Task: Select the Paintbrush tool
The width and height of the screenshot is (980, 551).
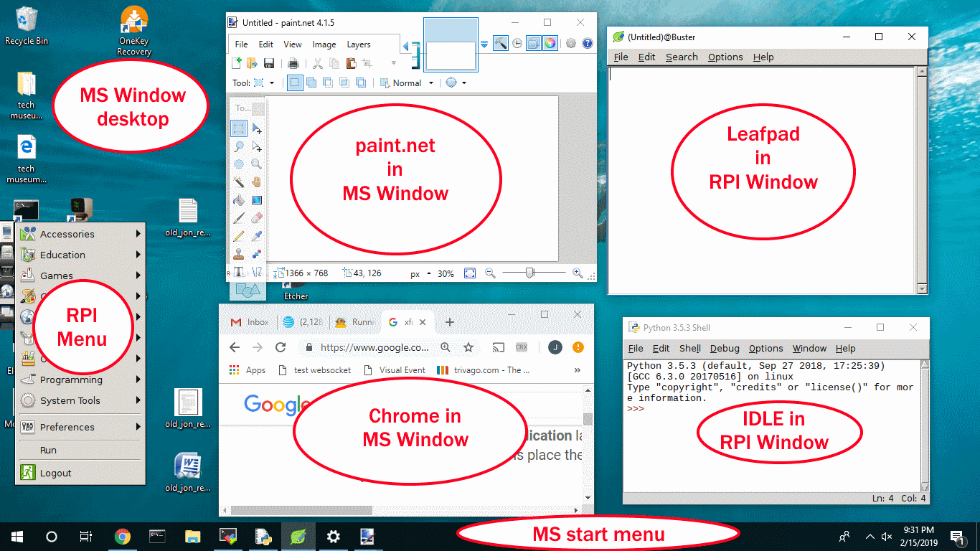Action: point(239,217)
